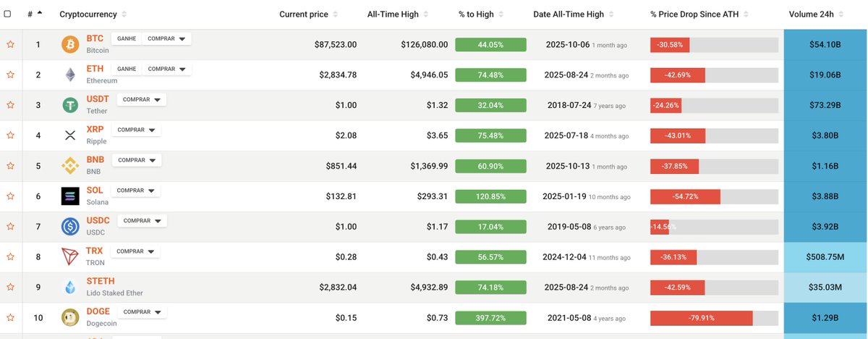This screenshot has height=339, width=868.
Task: Star the BNB row
Action: (x=10, y=166)
